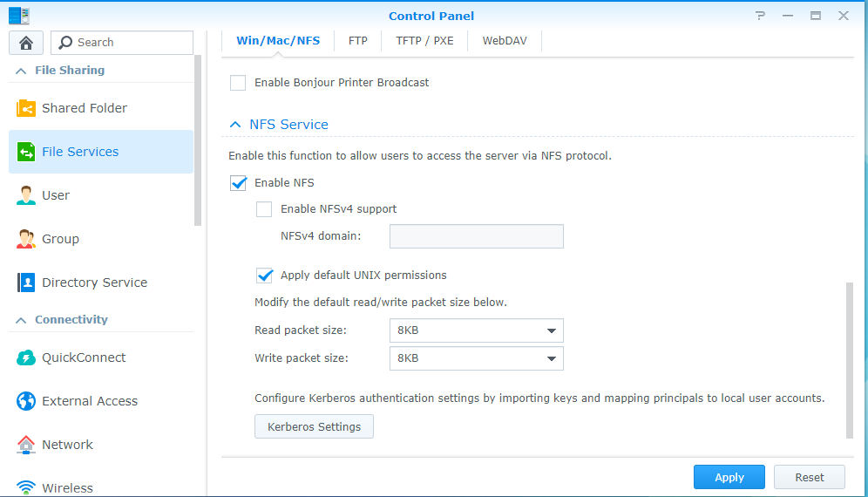Image resolution: width=868 pixels, height=497 pixels.
Task: Click the Apply button
Action: tap(729, 477)
